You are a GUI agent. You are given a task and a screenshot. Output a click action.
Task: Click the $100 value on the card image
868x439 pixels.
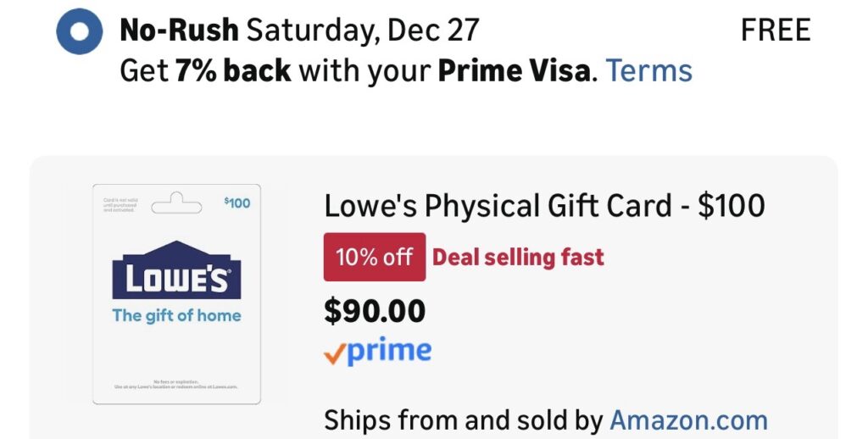tap(237, 203)
